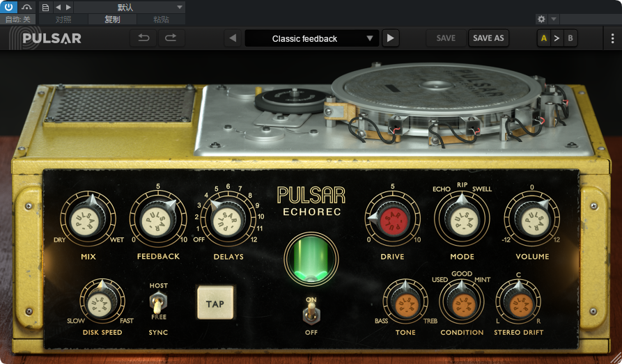The height and width of the screenshot is (364, 622).
Task: Click the WET label on the MIX knob
Action: pos(117,240)
